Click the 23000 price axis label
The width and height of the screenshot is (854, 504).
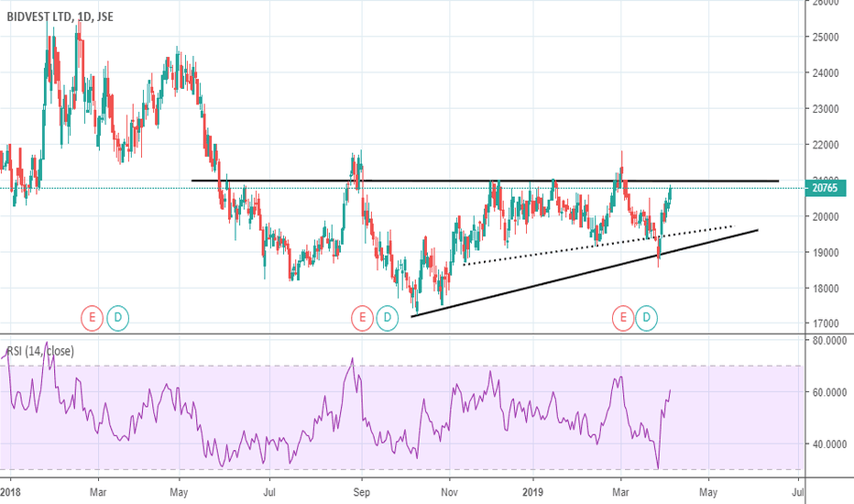pyautogui.click(x=825, y=109)
